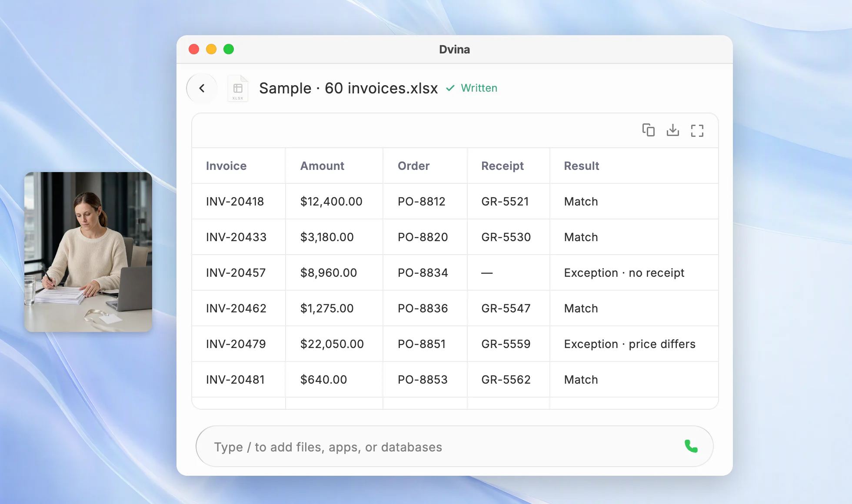Image resolution: width=852 pixels, height=504 pixels.
Task: Click the amount $12,400.00
Action: click(331, 201)
